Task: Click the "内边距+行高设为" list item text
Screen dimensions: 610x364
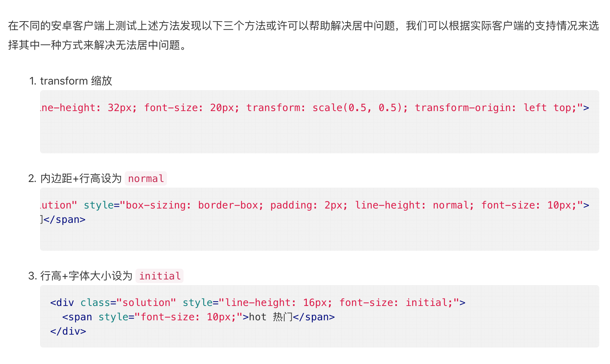Action: point(81,178)
